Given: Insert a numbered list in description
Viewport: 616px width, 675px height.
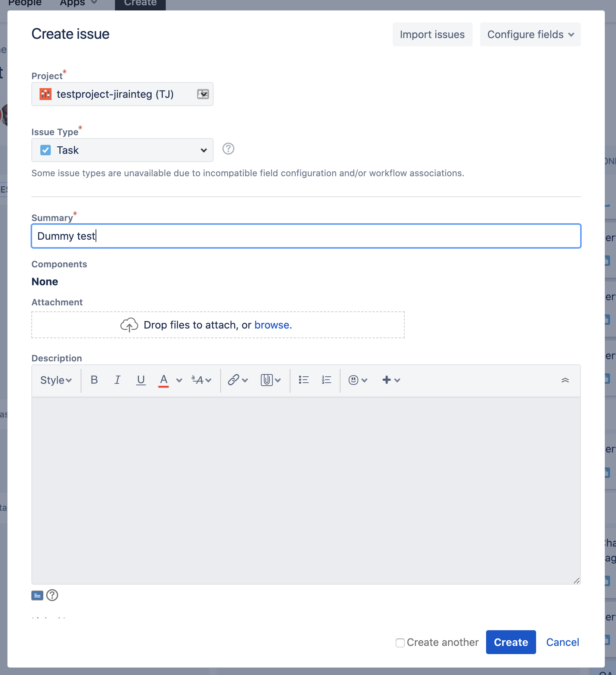Looking at the screenshot, I should pyautogui.click(x=326, y=380).
